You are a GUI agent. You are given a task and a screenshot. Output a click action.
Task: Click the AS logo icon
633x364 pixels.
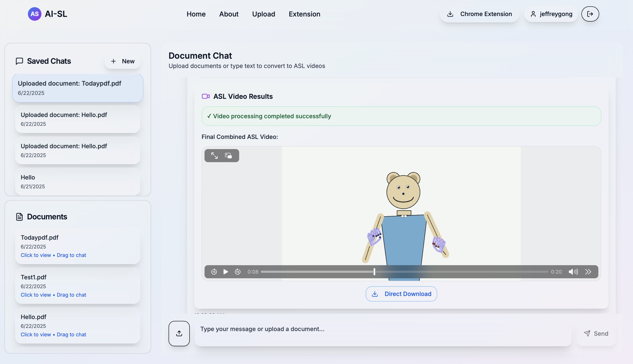34,14
